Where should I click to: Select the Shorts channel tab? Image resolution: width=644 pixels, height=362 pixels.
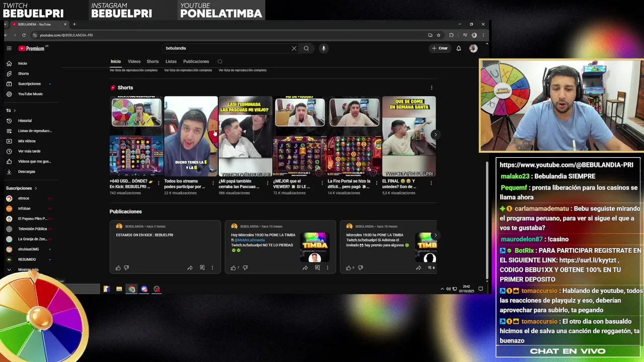(152, 61)
